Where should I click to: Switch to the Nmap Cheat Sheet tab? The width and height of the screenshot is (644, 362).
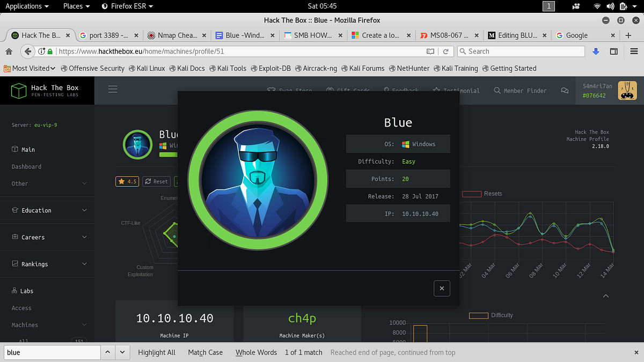[177, 35]
